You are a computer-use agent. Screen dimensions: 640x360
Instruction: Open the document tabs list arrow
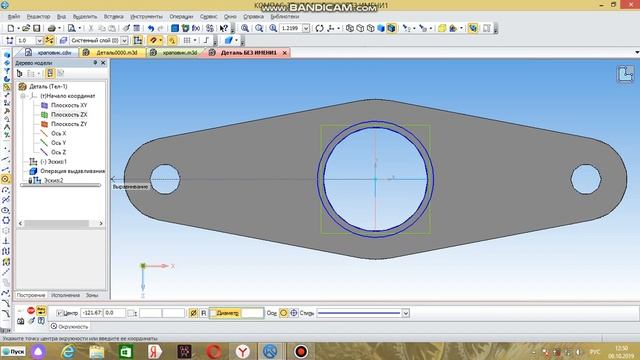tap(637, 52)
